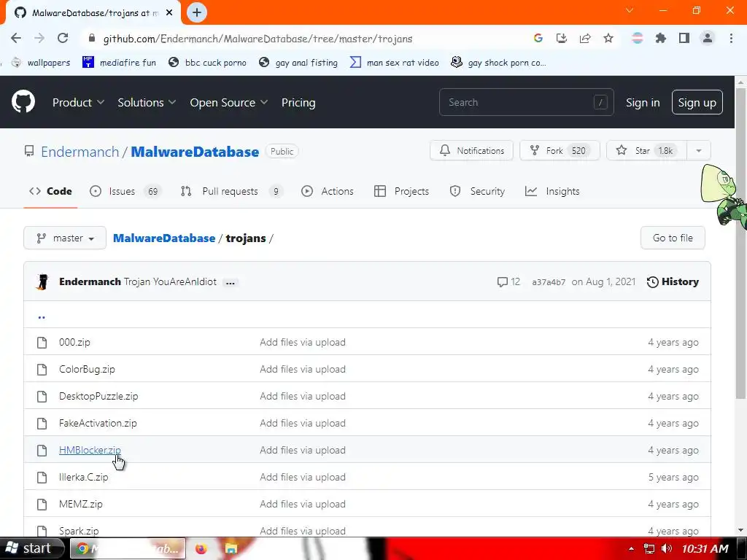Viewport: 747px width, 560px height.
Task: Click the volume speaker tray icon
Action: (667, 548)
